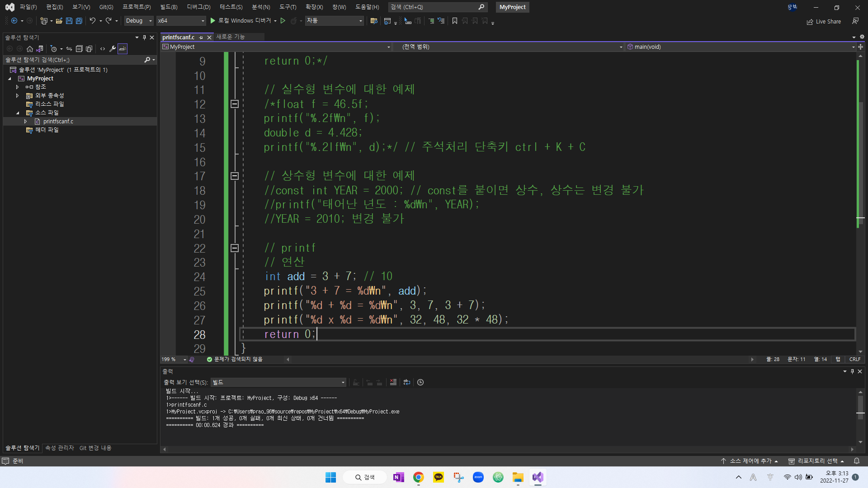Open the 자동 dropdown in toolbar
The width and height of the screenshot is (868, 488).
coord(334,21)
